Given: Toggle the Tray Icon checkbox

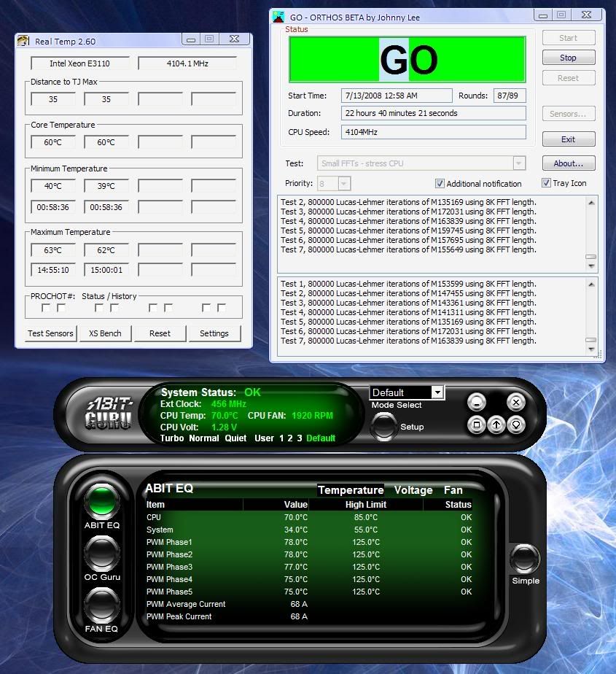Looking at the screenshot, I should tap(546, 183).
